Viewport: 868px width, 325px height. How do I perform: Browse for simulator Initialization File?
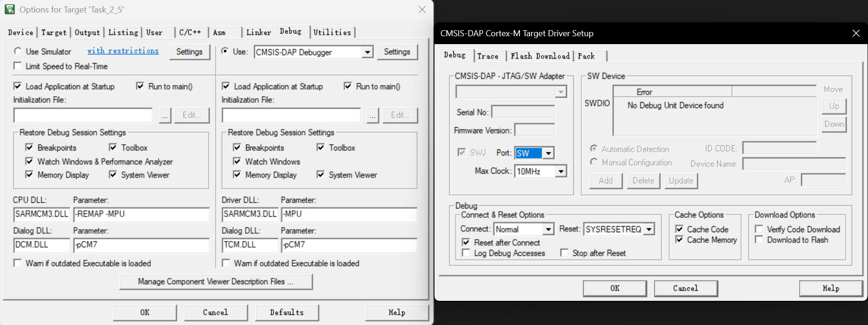[165, 116]
